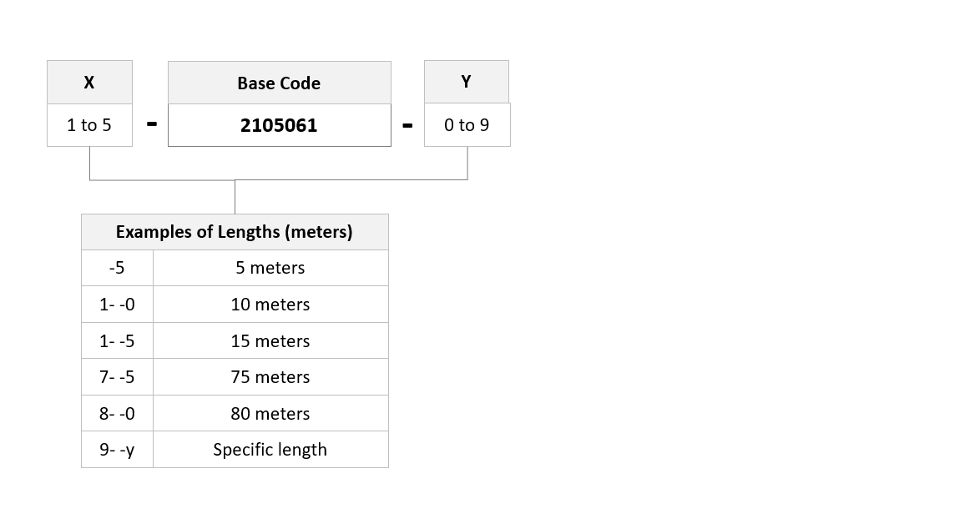Click the dash between Base Code and Y
This screenshot has width=980, height=519.
click(407, 125)
